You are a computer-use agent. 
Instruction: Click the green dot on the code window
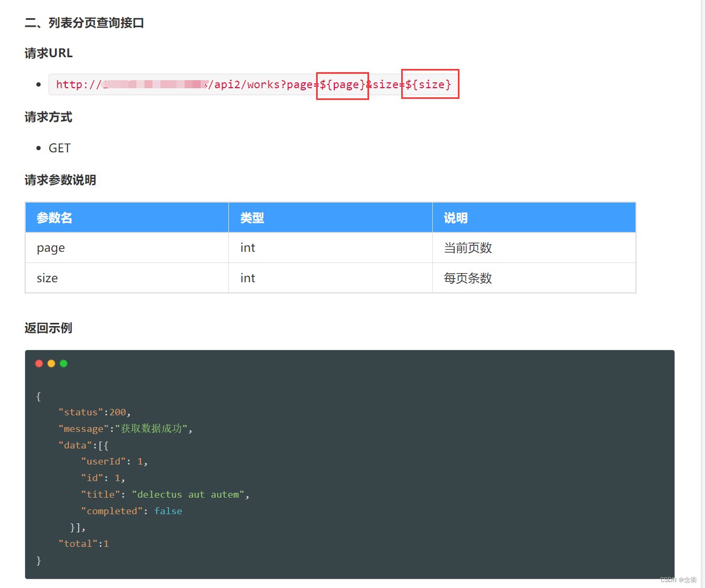(63, 363)
